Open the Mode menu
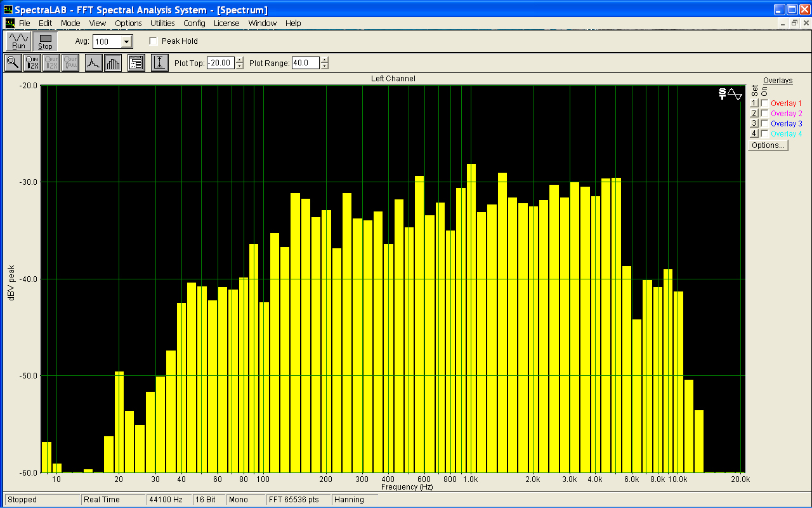The width and height of the screenshot is (812, 508). tap(70, 23)
